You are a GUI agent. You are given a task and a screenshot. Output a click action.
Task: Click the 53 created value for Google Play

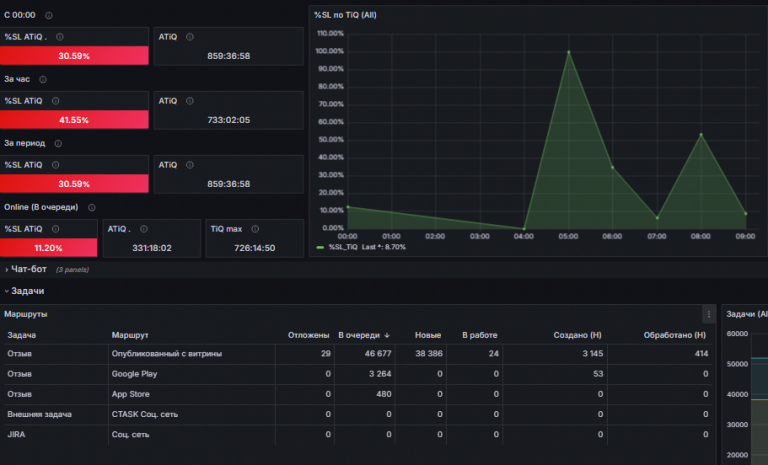pyautogui.click(x=598, y=374)
